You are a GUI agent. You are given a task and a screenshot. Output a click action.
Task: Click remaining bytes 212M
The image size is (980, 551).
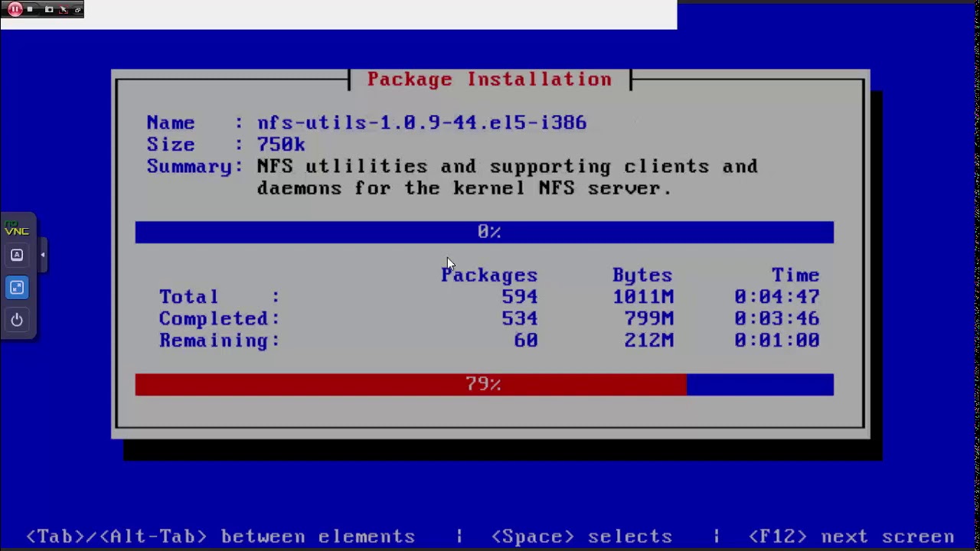[x=649, y=341]
